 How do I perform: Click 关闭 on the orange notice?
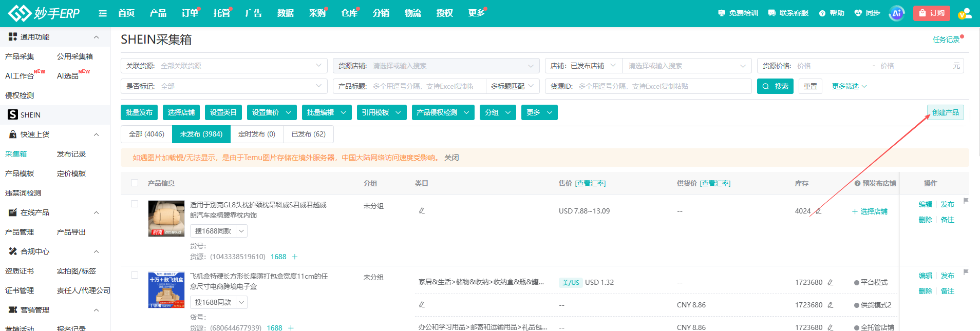(451, 158)
